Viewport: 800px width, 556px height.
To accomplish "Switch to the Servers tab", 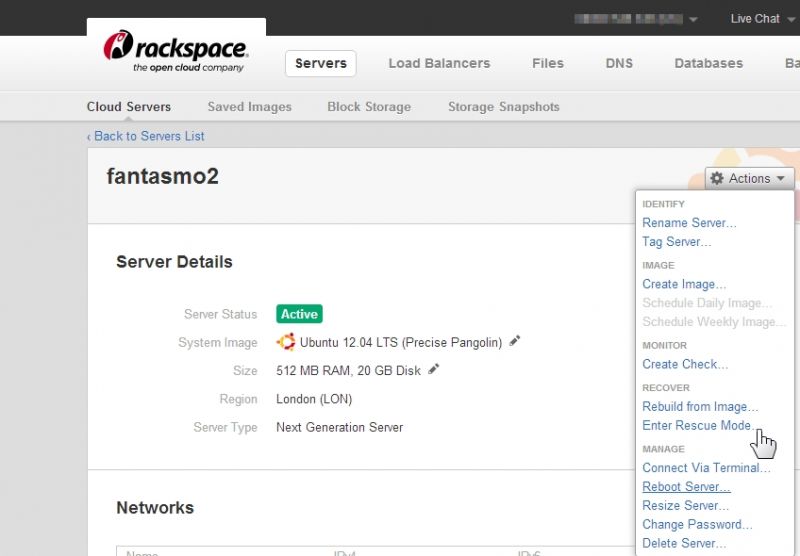I will click(320, 63).
